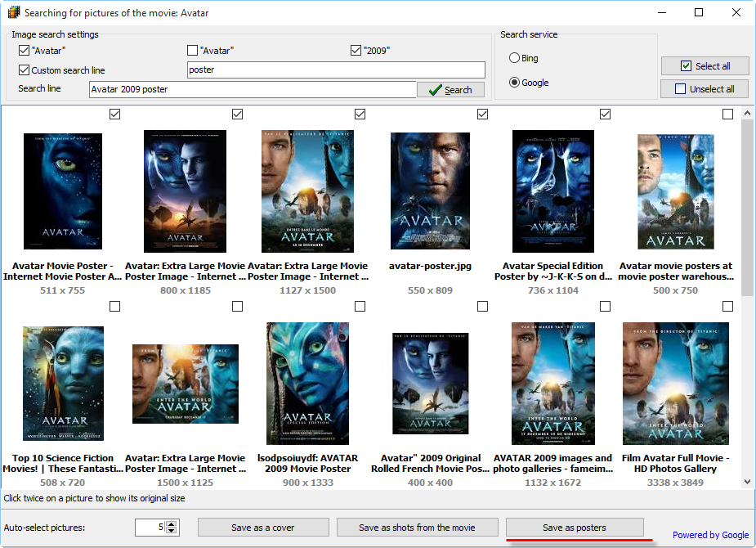Increase the Auto-select pictures value
Viewport: 756px width, 548px height.
pyautogui.click(x=171, y=524)
